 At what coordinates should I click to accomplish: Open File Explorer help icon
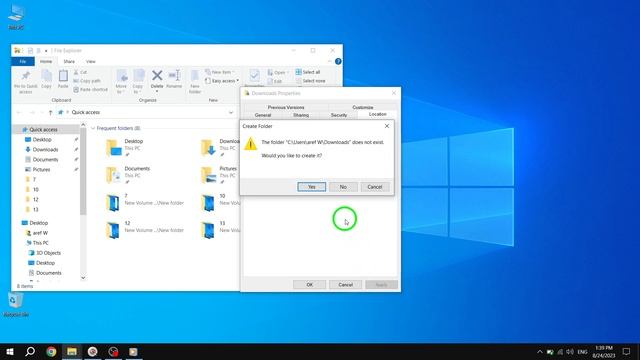[x=338, y=61]
